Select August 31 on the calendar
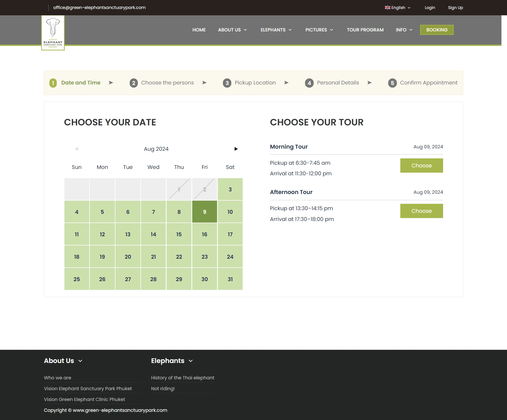This screenshot has height=420, width=507. click(x=230, y=279)
